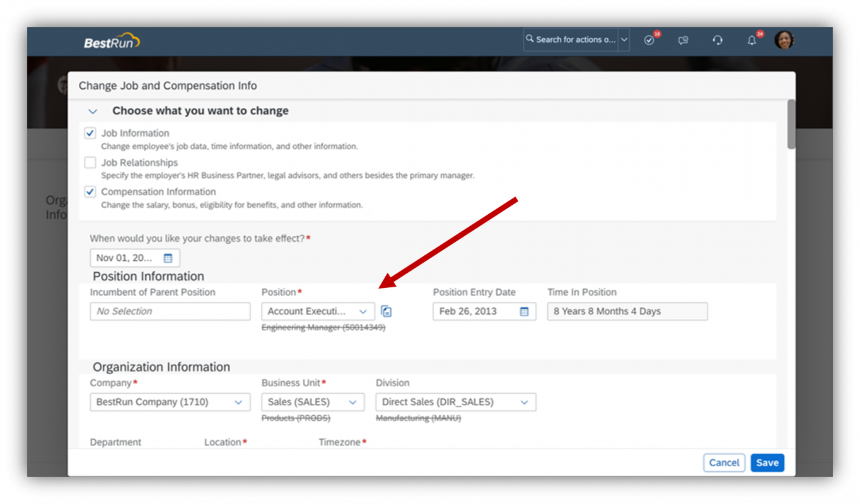The height and width of the screenshot is (504, 860).
Task: Cancel the Change Job and Compensation dialog
Action: [724, 462]
